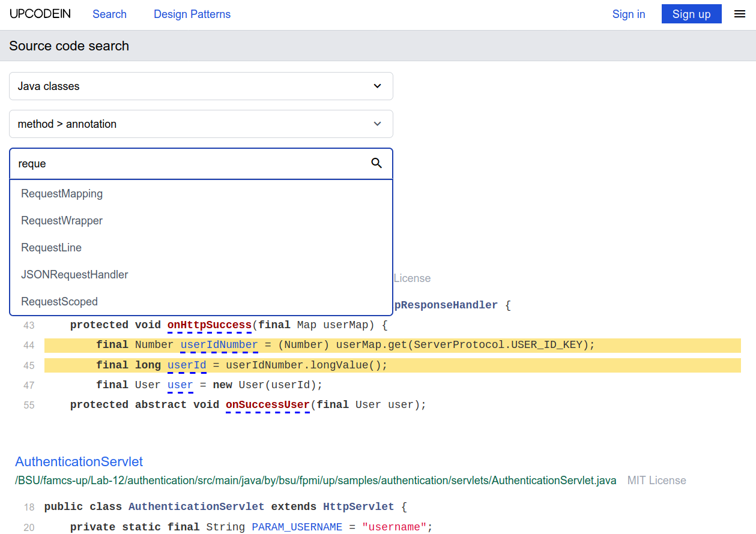
Task: Click onHttpSuccess method name
Action: point(209,325)
